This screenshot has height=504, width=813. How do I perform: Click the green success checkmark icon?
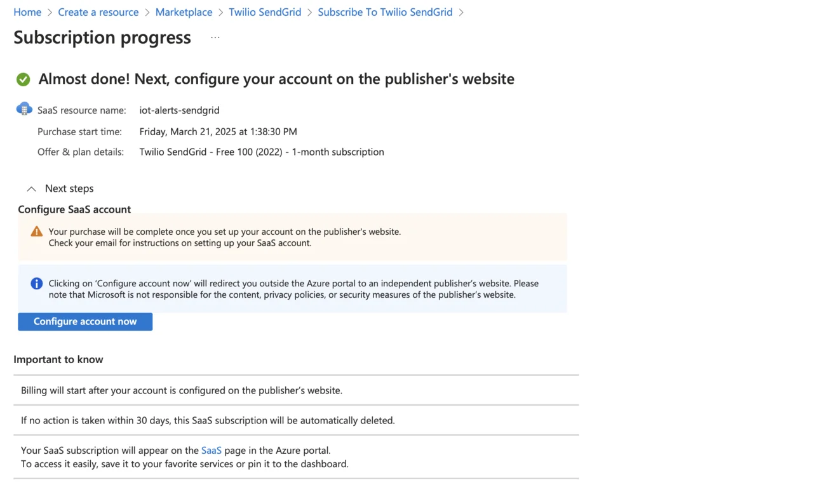coord(24,79)
